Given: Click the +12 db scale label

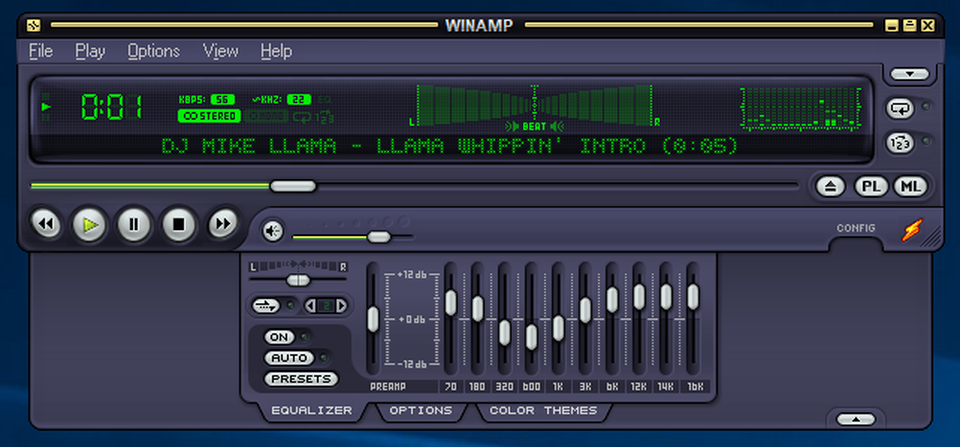Looking at the screenshot, I should 411,275.
